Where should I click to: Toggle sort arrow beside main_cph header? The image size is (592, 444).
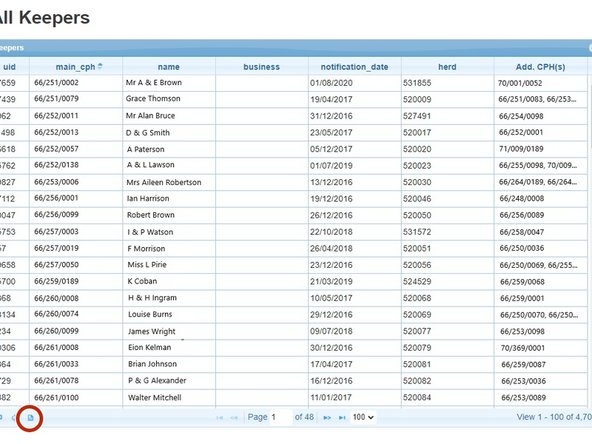pos(100,66)
